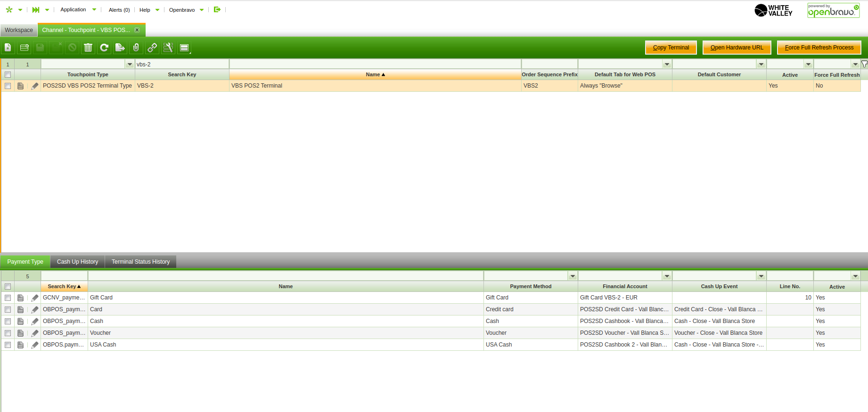Check the Credit card payment row
The image size is (868, 412).
(x=8, y=309)
